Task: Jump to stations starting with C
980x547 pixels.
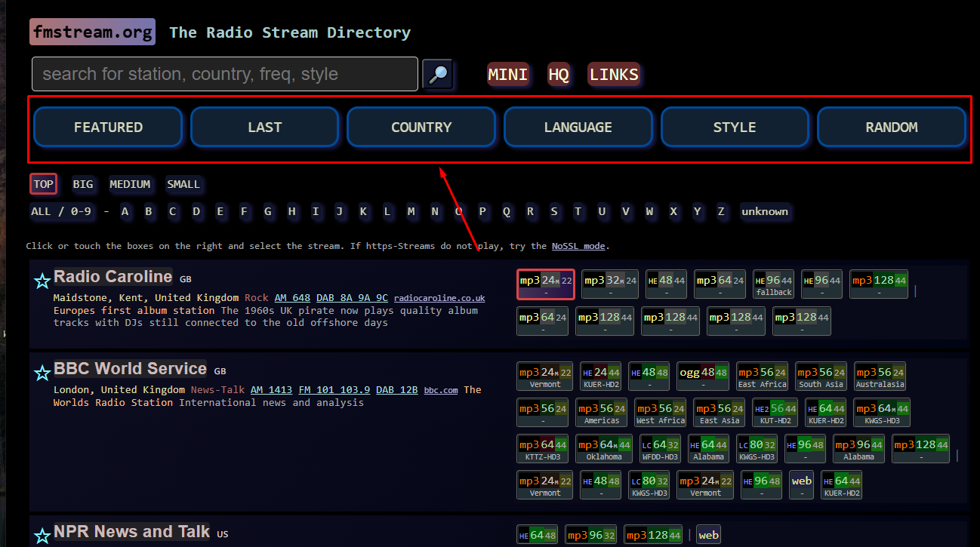Action: [173, 211]
